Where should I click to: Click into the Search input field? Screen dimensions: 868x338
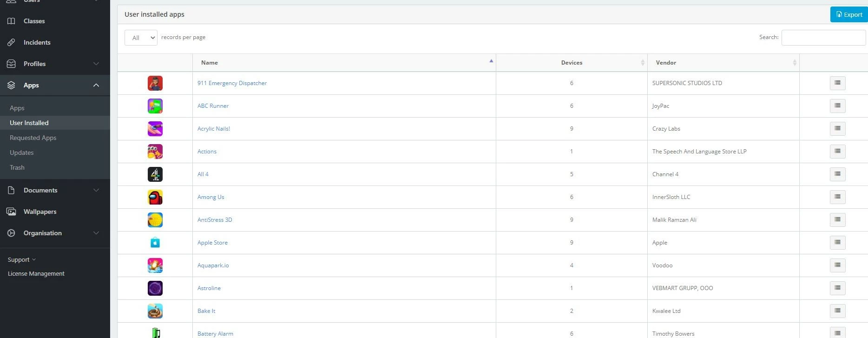pos(823,38)
